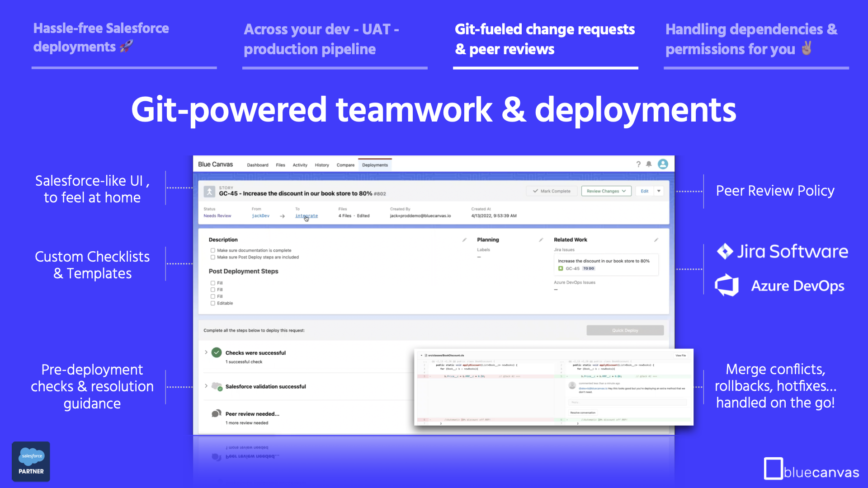This screenshot has height=488, width=868.
Task: Open the 'integrate' branch link
Action: click(306, 216)
